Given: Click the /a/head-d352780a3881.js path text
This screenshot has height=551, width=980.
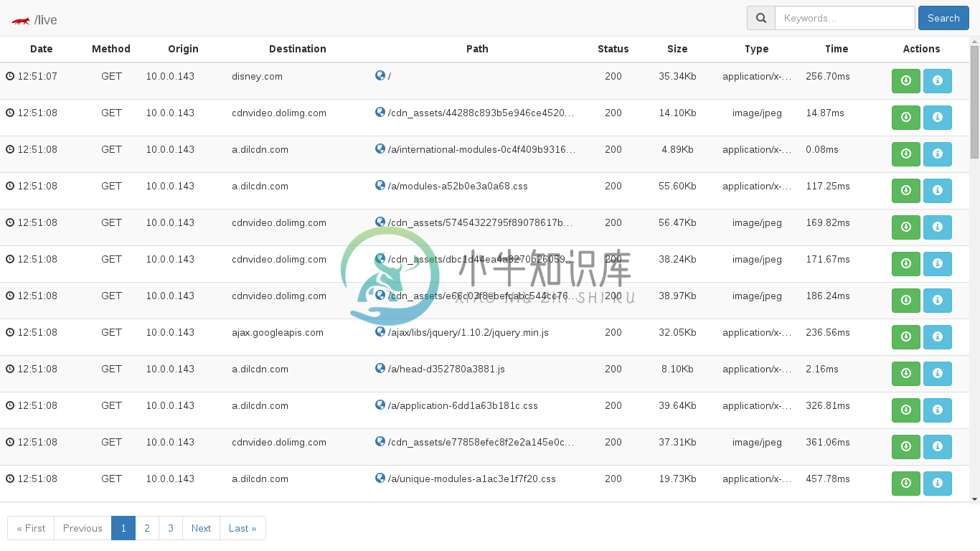Looking at the screenshot, I should coord(446,369).
